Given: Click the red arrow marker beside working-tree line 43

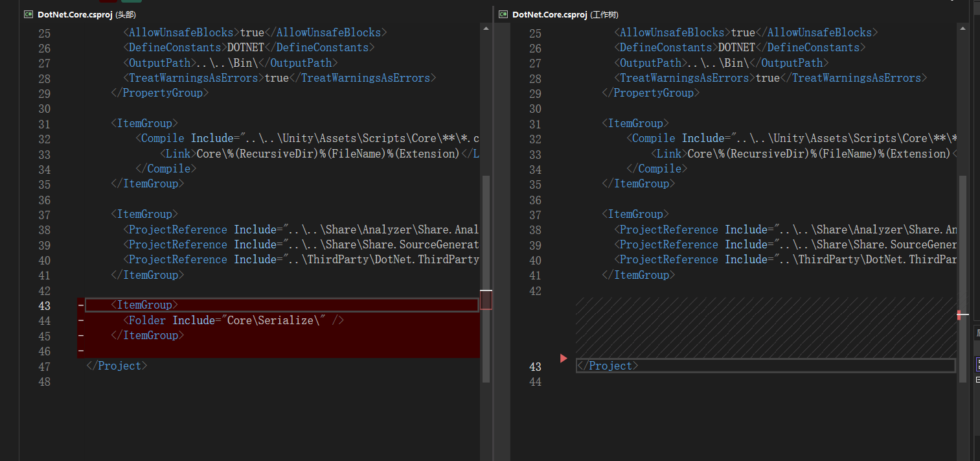Looking at the screenshot, I should (564, 358).
